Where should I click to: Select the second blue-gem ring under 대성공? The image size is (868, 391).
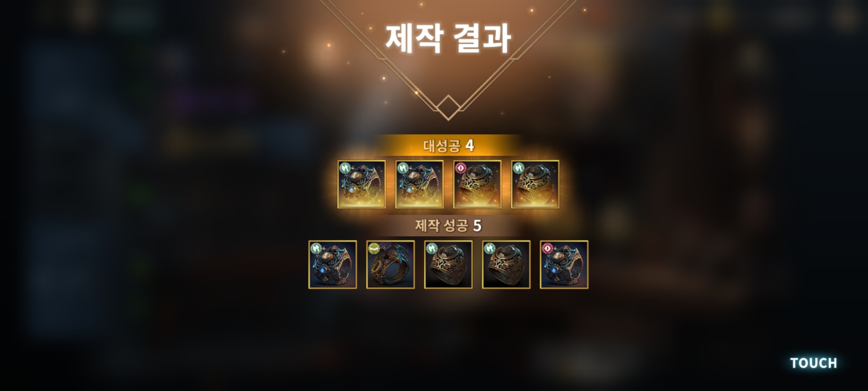click(x=419, y=184)
